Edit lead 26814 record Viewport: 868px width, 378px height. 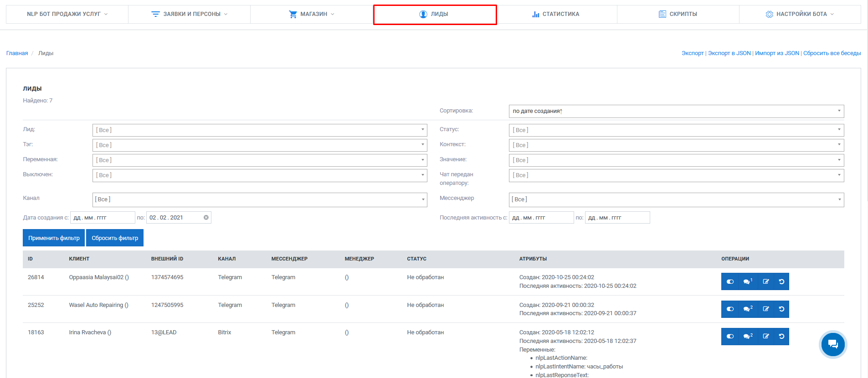click(765, 281)
